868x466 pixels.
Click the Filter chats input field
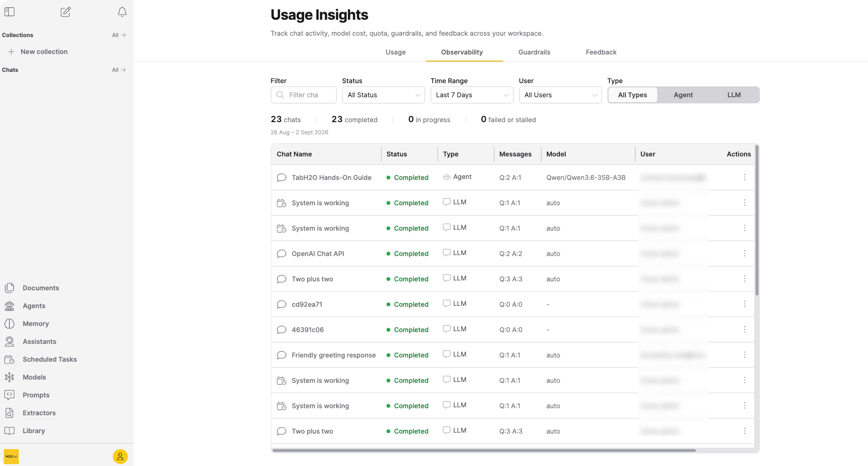pos(304,95)
